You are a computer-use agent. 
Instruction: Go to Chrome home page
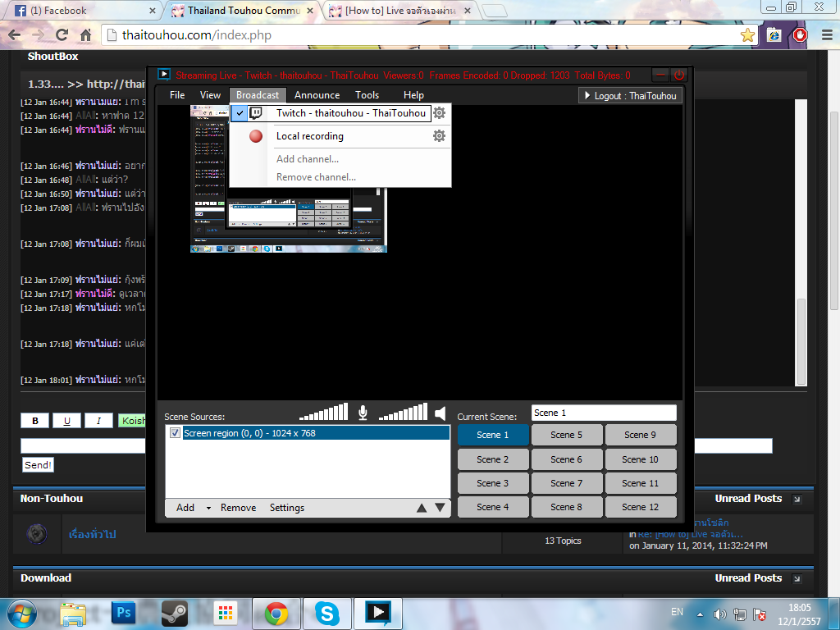click(85, 35)
